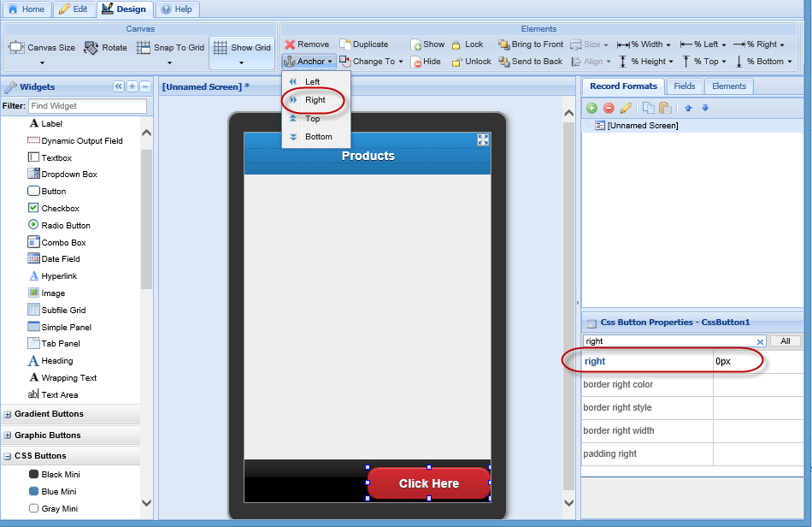Click the Lock element icon
Screen dimensions: 812x527
[456, 45]
